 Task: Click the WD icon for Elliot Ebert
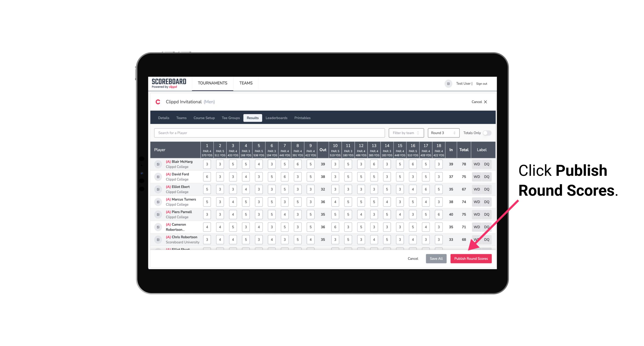point(476,189)
